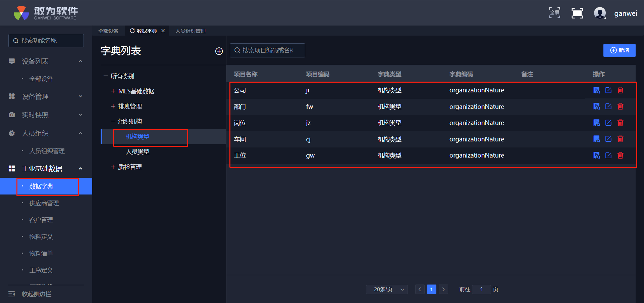Viewport: 644px width, 303px height.
Task: Click the 字典编码 column header
Action: (461, 74)
